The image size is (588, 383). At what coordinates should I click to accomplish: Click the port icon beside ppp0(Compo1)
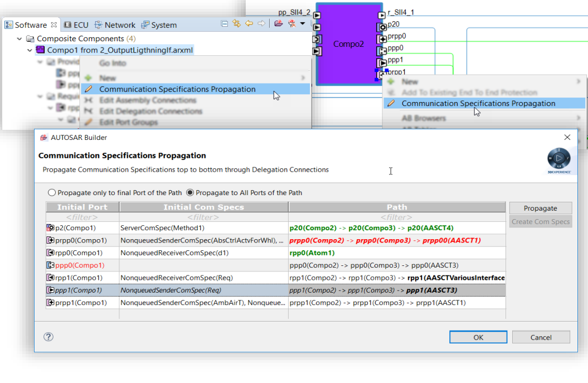pyautogui.click(x=50, y=265)
